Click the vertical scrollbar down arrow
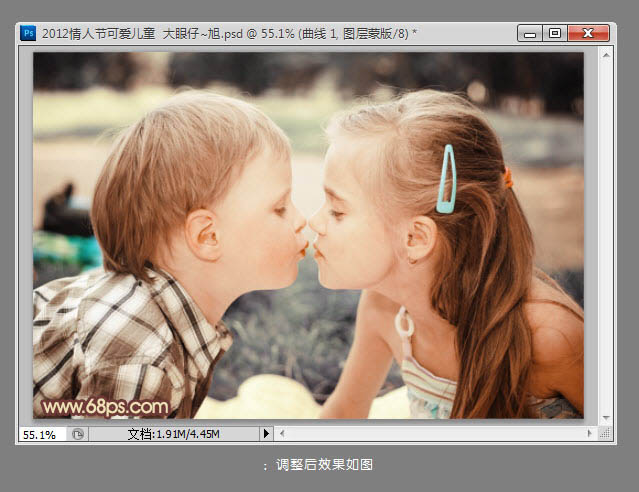The height and width of the screenshot is (492, 639). pos(606,416)
